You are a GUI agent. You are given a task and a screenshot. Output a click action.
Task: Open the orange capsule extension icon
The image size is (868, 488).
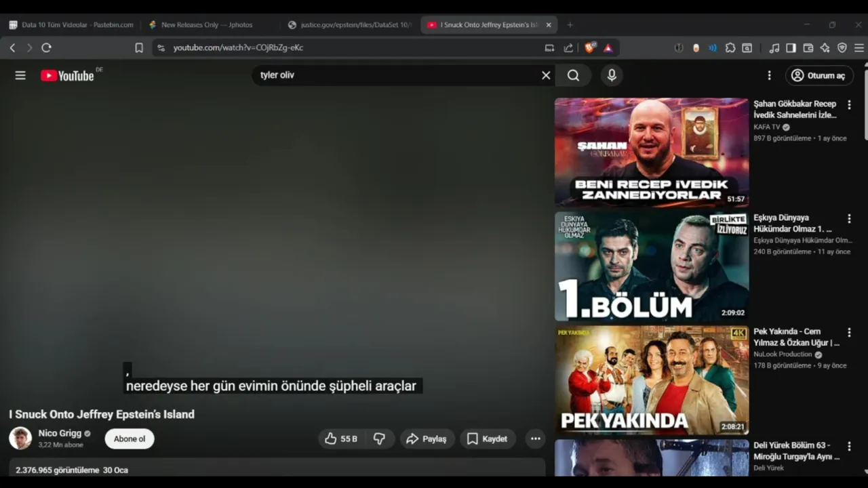point(696,47)
